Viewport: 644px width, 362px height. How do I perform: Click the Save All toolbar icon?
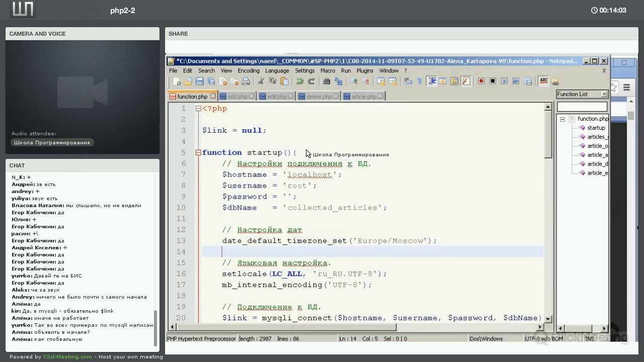pos(211,81)
